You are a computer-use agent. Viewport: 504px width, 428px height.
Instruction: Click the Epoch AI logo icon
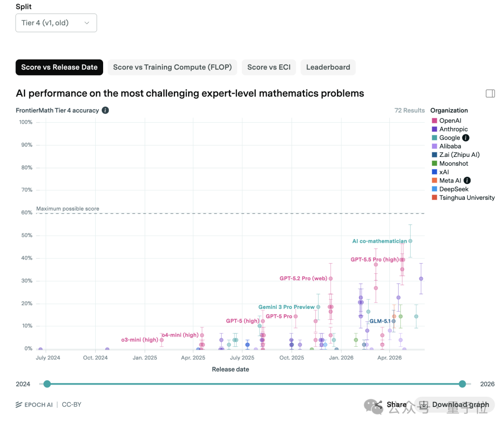point(19,405)
